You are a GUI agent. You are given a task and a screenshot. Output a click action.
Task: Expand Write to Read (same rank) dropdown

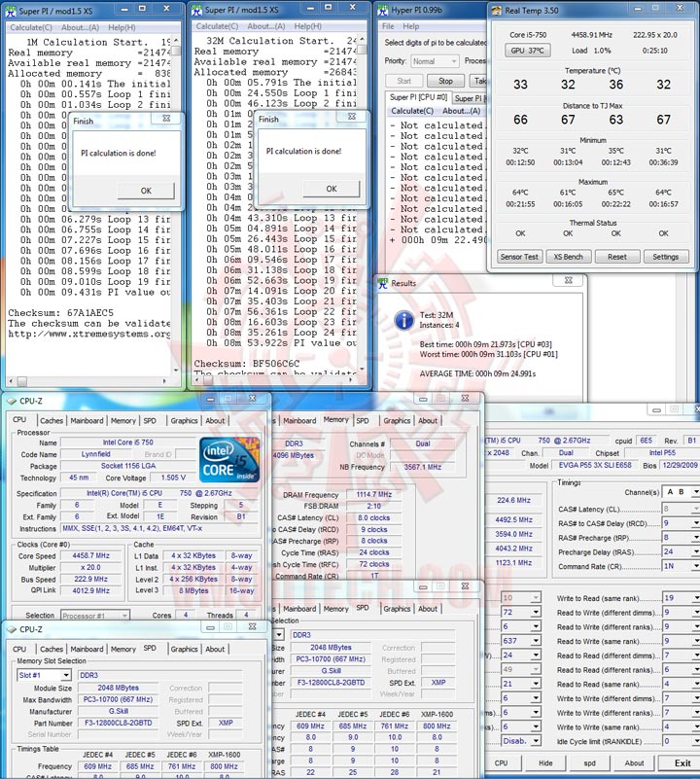click(695, 598)
